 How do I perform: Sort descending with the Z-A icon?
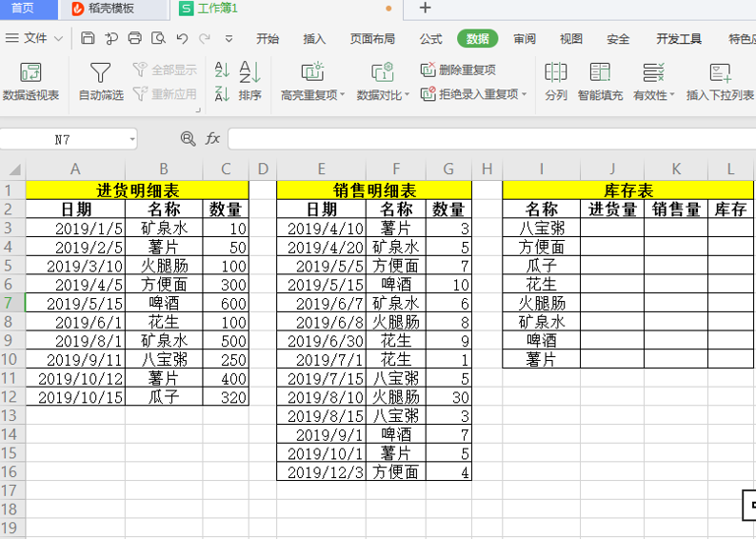222,93
